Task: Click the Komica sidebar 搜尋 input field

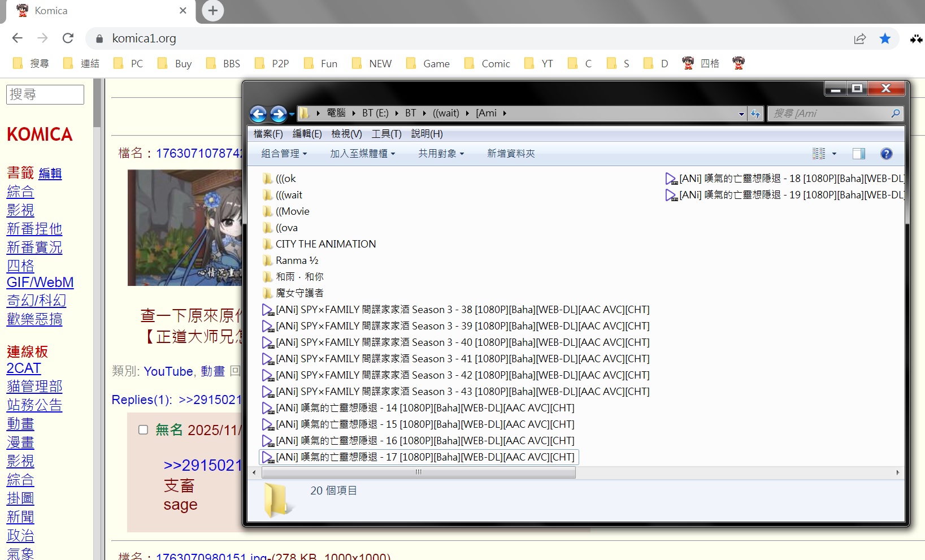Action: click(45, 94)
